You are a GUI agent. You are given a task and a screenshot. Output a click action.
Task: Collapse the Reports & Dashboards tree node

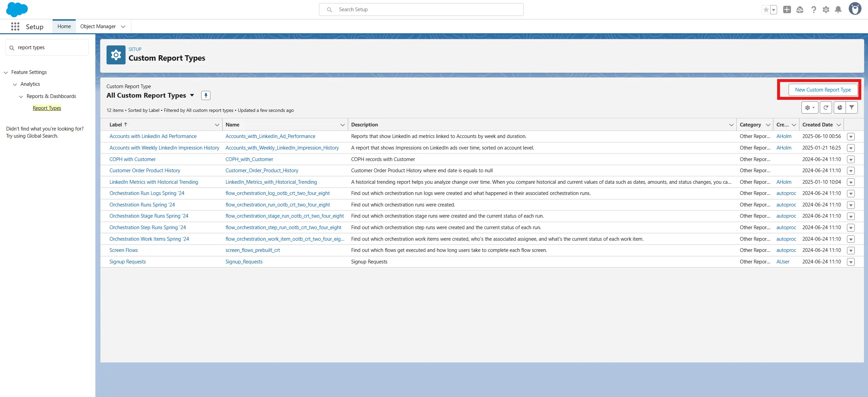tap(21, 97)
